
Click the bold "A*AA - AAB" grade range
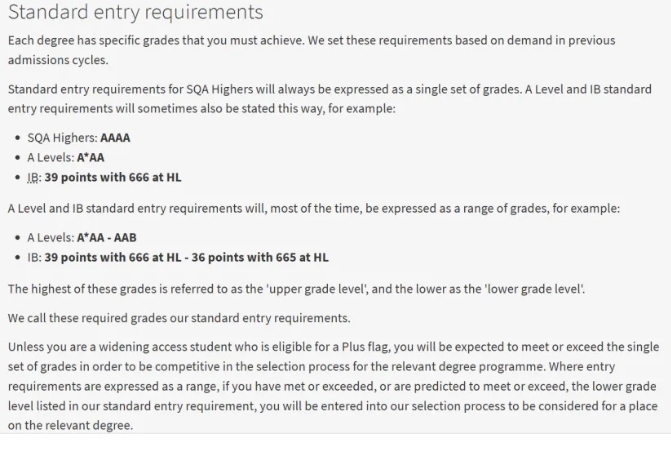(107, 238)
